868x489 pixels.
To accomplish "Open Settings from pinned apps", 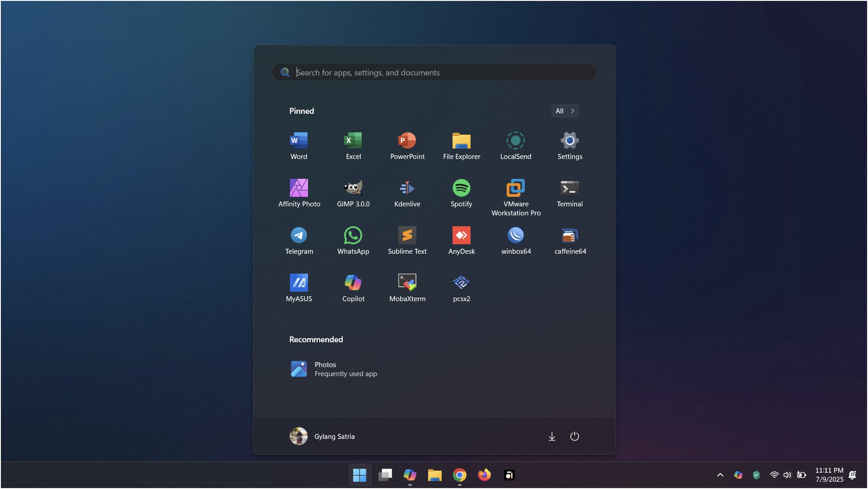I will pyautogui.click(x=570, y=147).
